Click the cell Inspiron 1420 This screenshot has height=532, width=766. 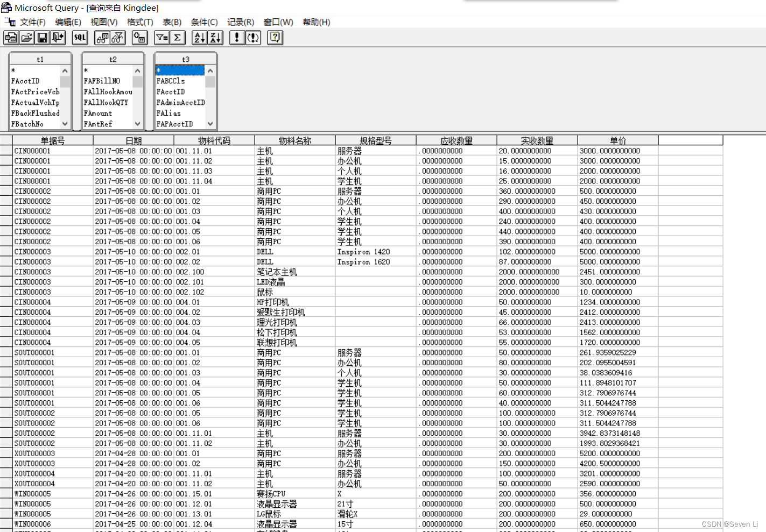click(x=376, y=252)
